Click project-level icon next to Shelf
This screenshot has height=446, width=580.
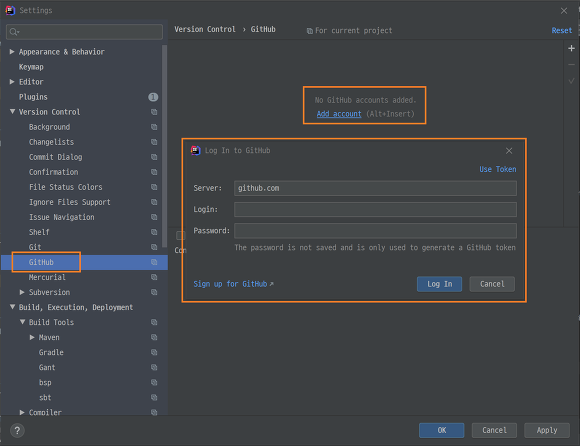[154, 232]
